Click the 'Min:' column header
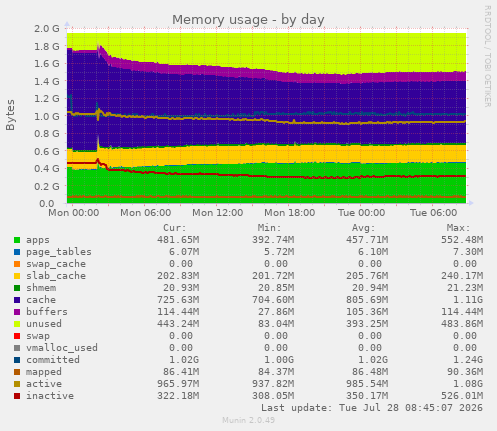 coord(269,228)
